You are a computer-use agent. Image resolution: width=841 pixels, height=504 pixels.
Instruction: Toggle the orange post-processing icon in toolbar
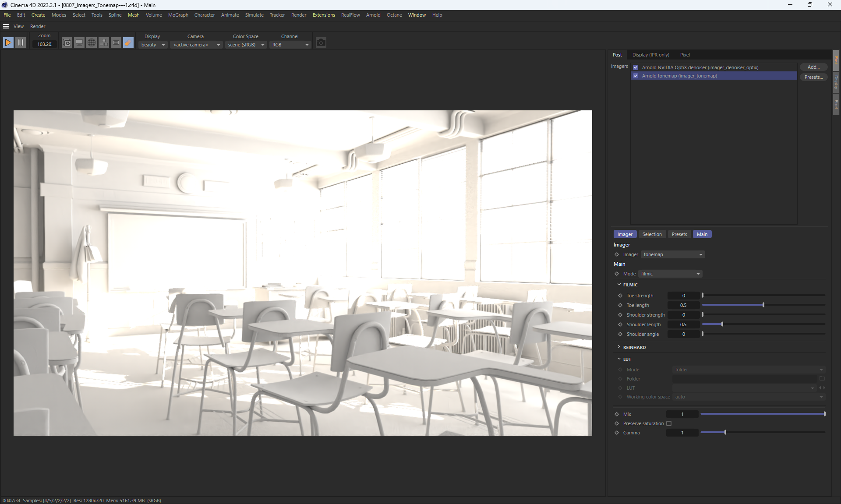coord(128,42)
